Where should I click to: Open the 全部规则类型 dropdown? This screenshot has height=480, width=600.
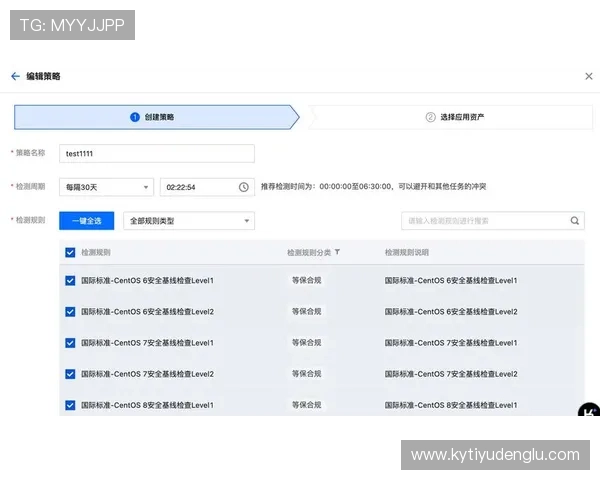[189, 221]
